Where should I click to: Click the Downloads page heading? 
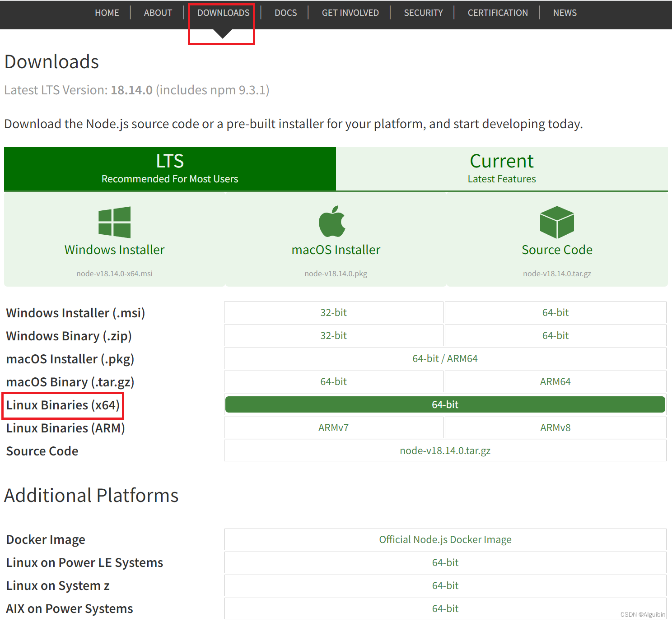(51, 62)
